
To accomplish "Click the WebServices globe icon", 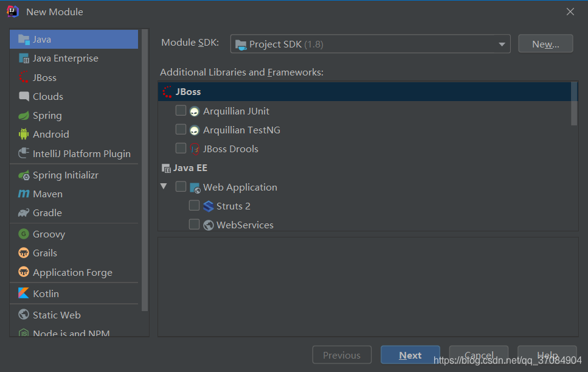I will coord(209,225).
